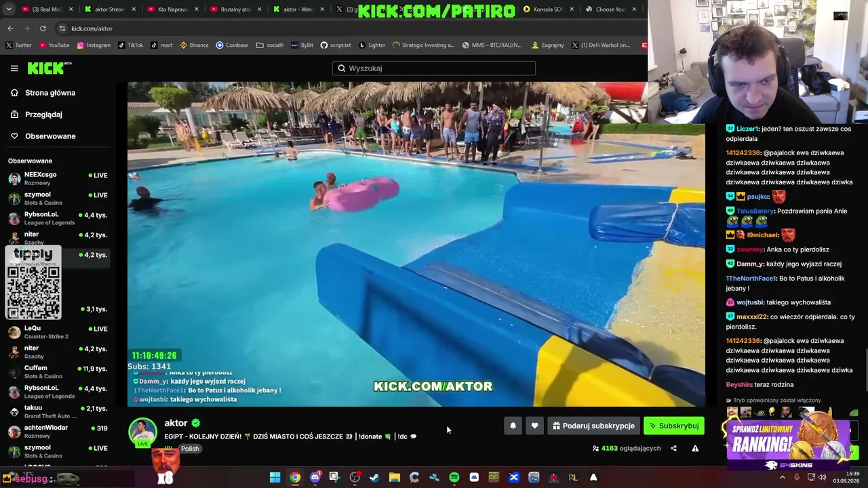Viewport: 868px width, 488px height.
Task: Click the green Subskrybuj button
Action: click(x=673, y=426)
